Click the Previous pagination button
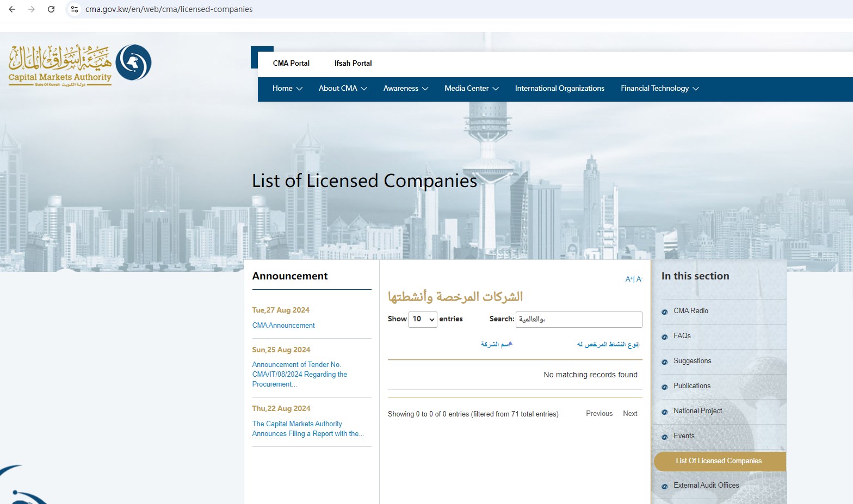 (x=599, y=413)
